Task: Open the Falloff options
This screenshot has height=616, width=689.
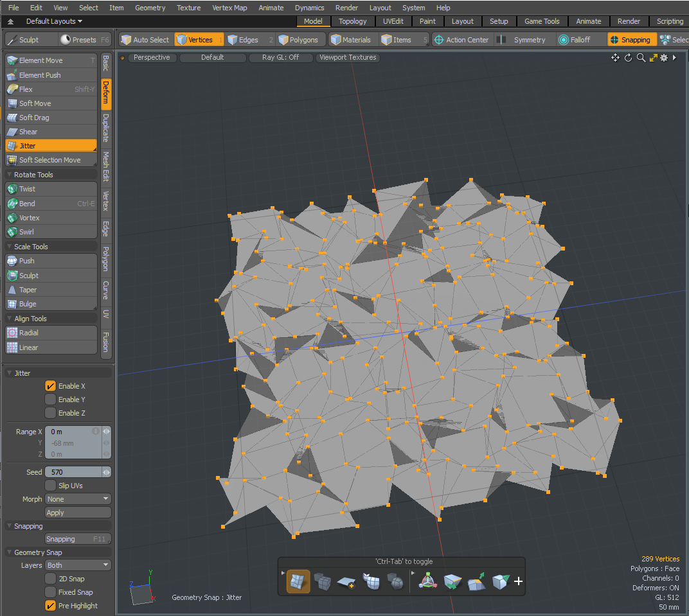Action: [x=574, y=40]
